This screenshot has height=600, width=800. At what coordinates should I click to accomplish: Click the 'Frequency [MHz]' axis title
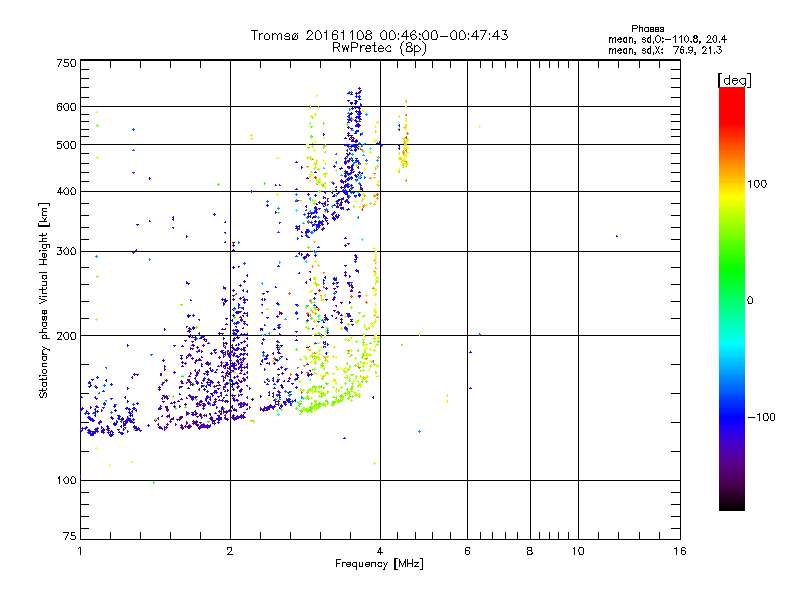[379, 563]
